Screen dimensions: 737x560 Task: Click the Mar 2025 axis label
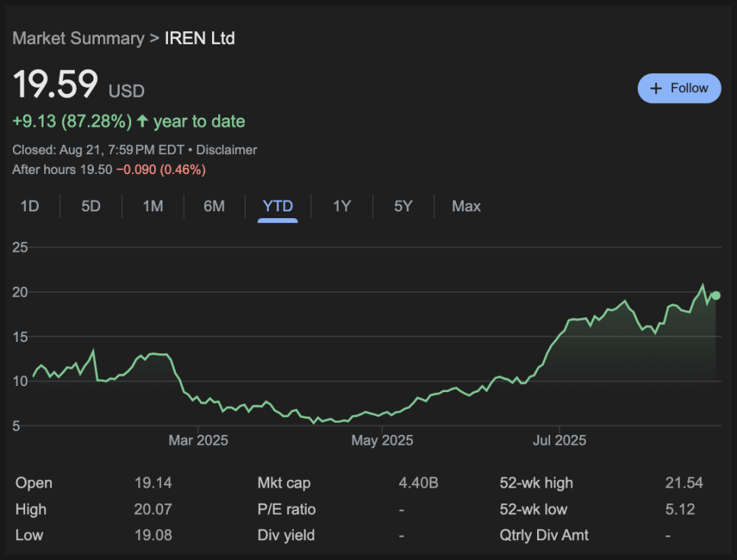click(x=198, y=440)
